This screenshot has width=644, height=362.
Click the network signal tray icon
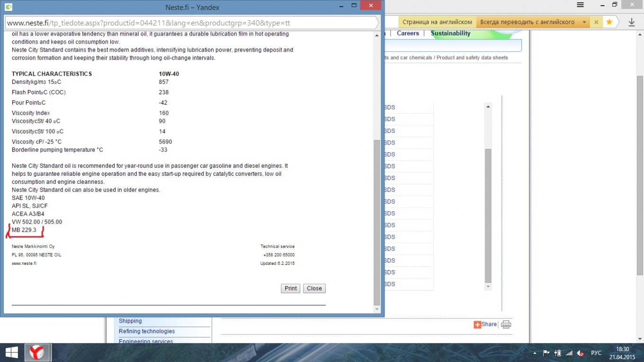[x=569, y=353]
